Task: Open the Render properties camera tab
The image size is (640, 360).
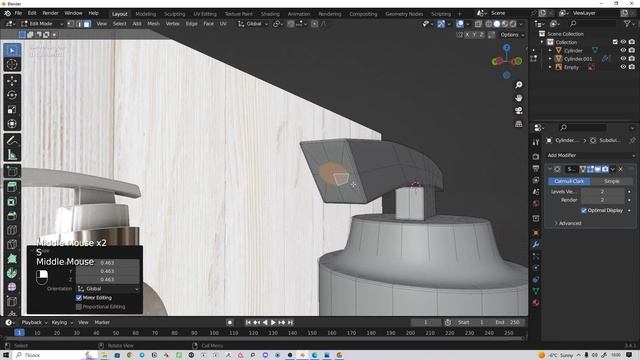Action: 536,157
